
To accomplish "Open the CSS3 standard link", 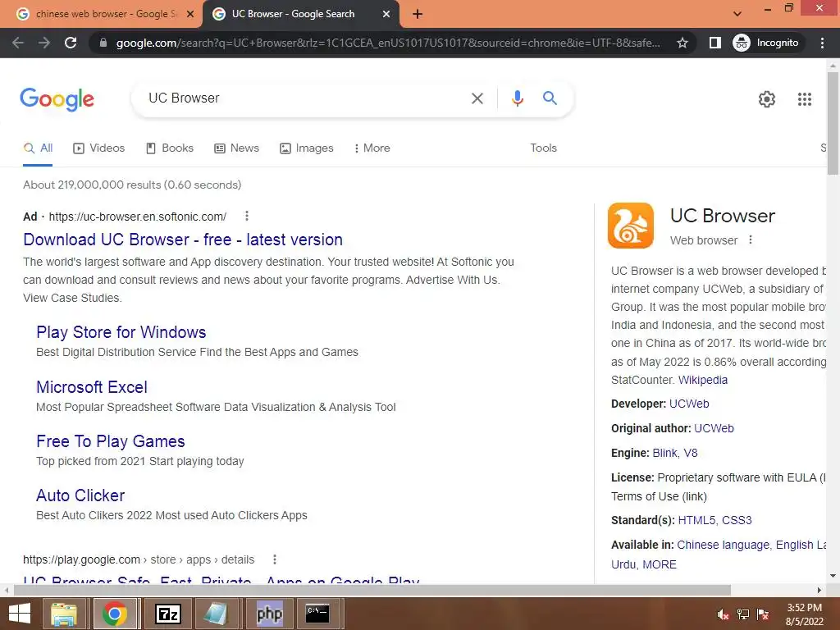I will tap(737, 520).
